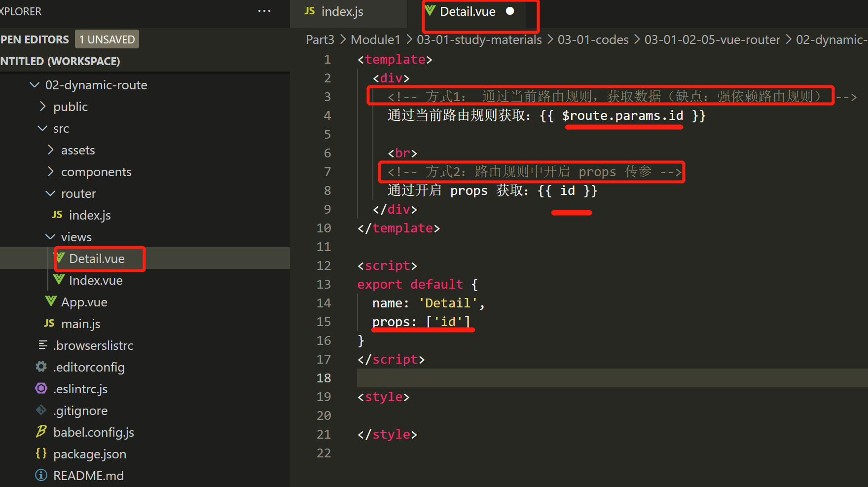868x487 pixels.
Task: Click Module1 breadcrumb segment
Action: (375, 39)
